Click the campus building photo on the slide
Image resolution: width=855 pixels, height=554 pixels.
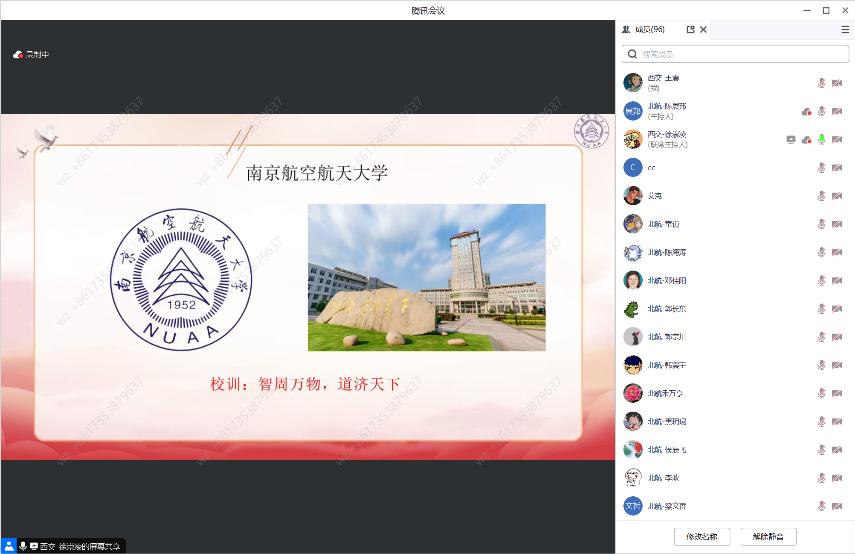pos(427,277)
